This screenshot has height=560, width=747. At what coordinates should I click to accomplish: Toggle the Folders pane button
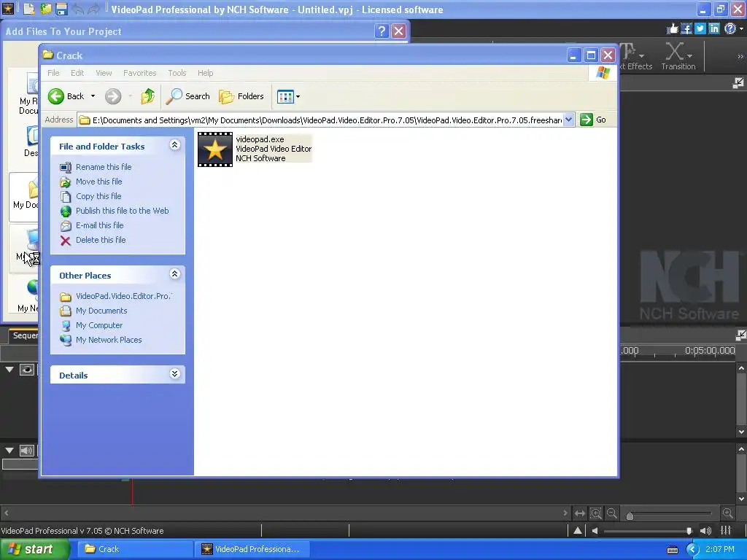pos(241,96)
